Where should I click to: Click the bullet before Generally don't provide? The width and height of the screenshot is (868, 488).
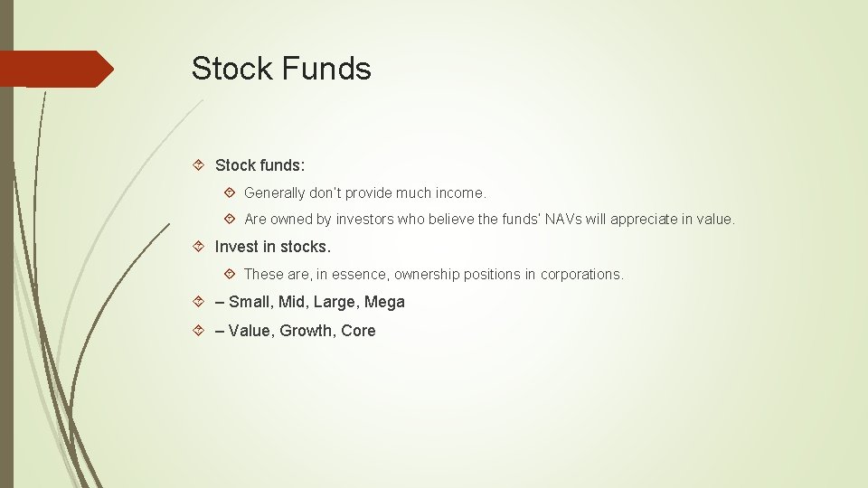coord(230,192)
